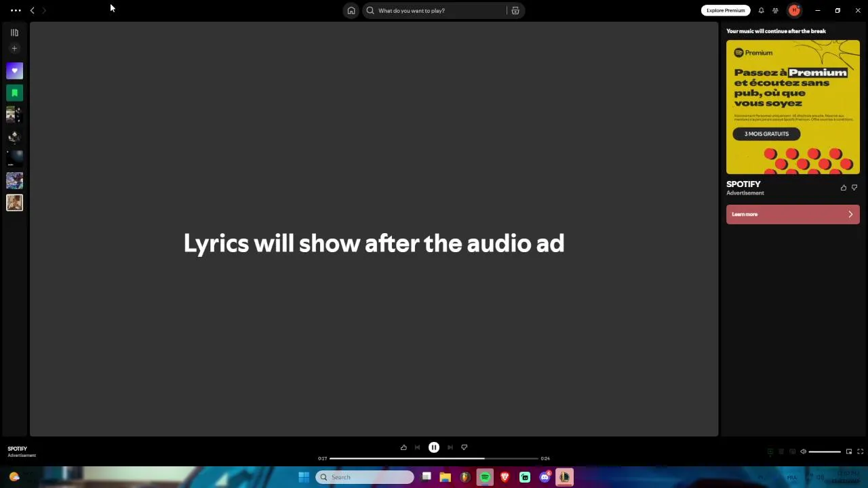This screenshot has height=488, width=868.
Task: Open the Home page icon
Action: coord(351,10)
